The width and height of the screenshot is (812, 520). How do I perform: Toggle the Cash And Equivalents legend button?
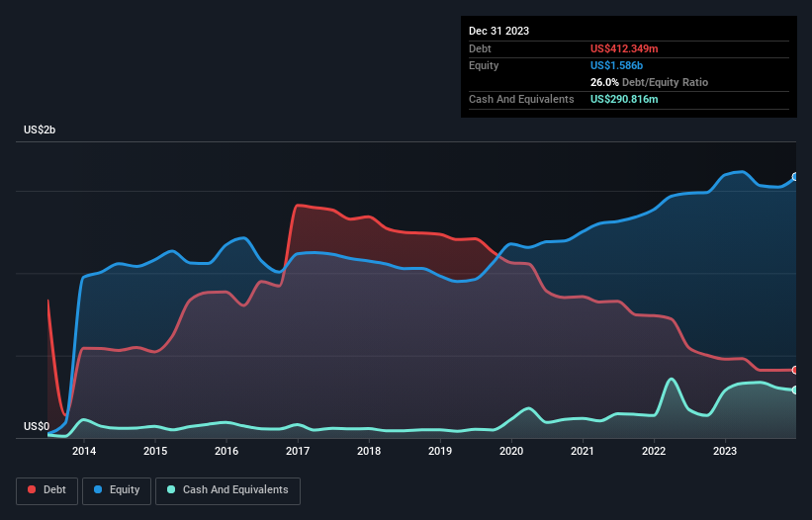click(x=227, y=490)
